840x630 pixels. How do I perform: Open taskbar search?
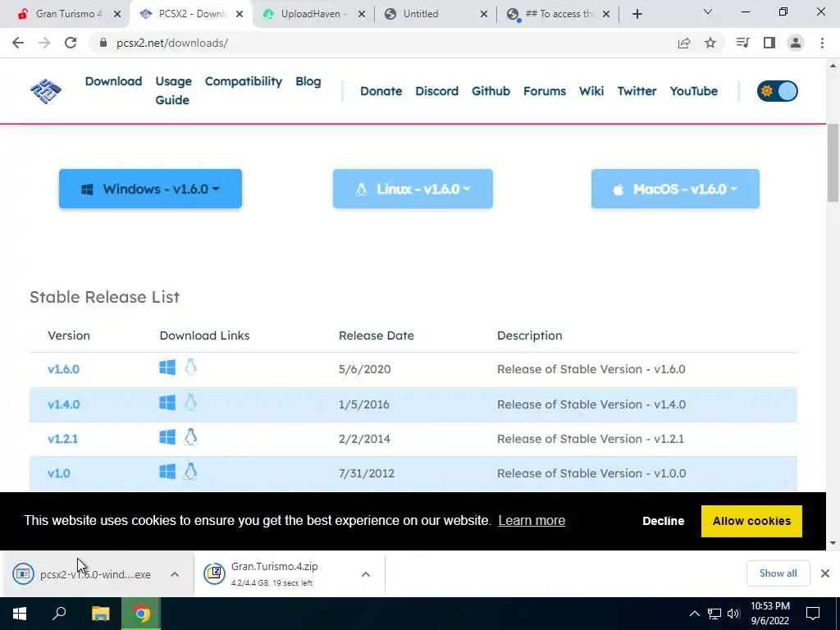click(59, 614)
